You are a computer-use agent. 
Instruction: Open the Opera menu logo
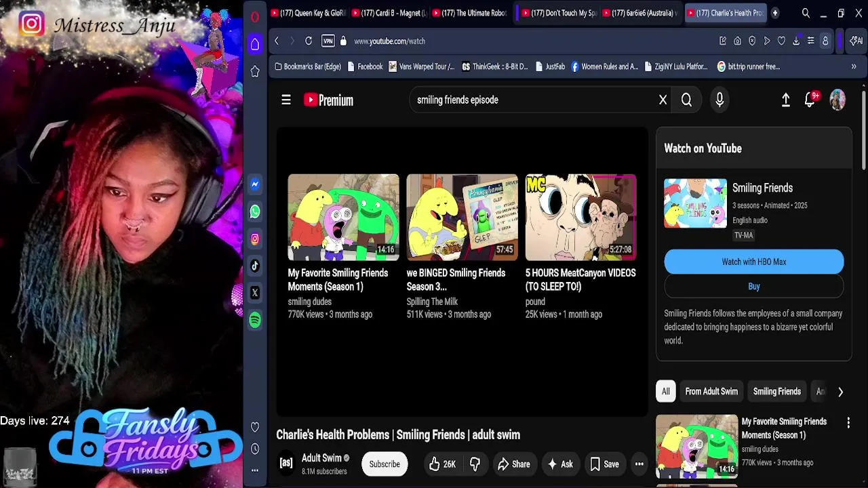pos(255,17)
